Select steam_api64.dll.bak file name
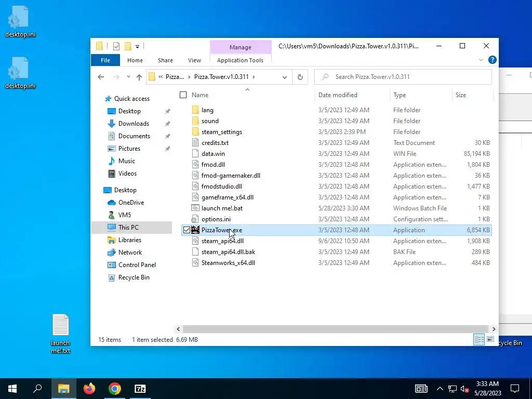 [228, 252]
